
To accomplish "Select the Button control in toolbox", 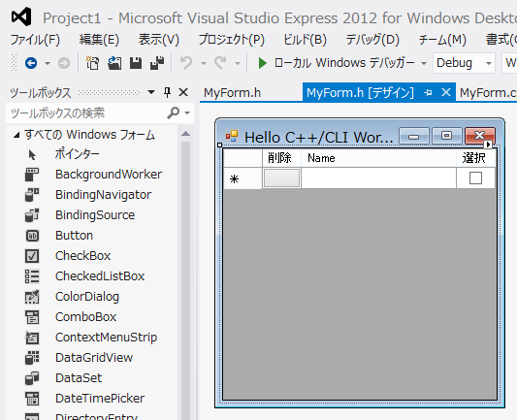I will (x=74, y=236).
